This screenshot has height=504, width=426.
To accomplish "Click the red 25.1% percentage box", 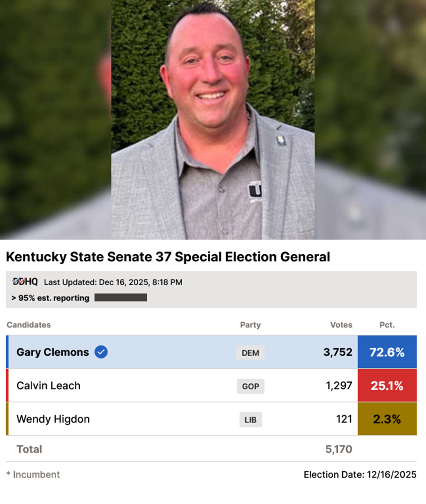I will (387, 385).
